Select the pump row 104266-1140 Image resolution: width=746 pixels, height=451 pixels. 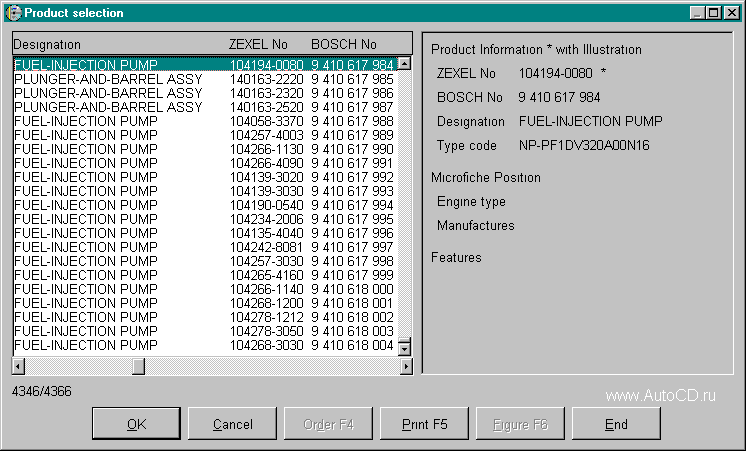[205, 289]
